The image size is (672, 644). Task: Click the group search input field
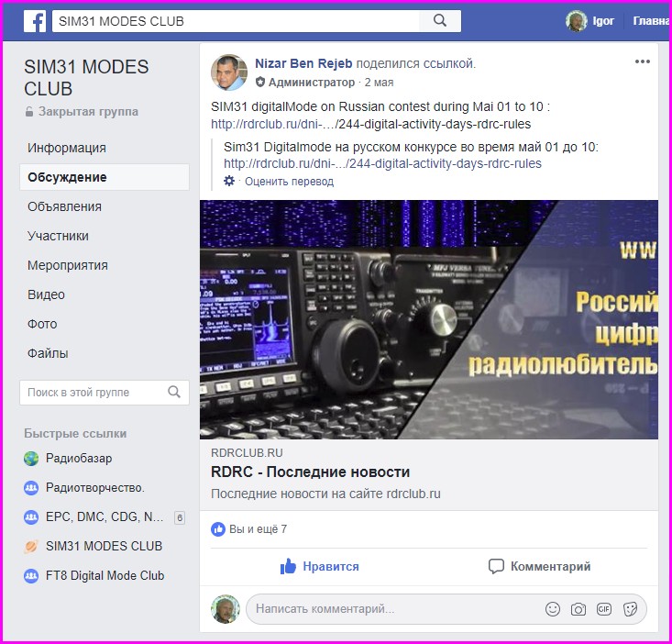pyautogui.click(x=94, y=393)
